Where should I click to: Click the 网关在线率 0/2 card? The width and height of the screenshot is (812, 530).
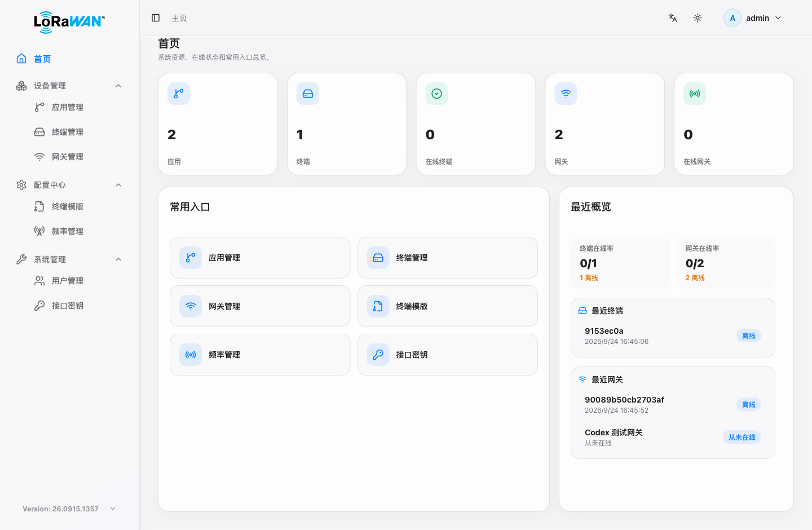point(726,263)
